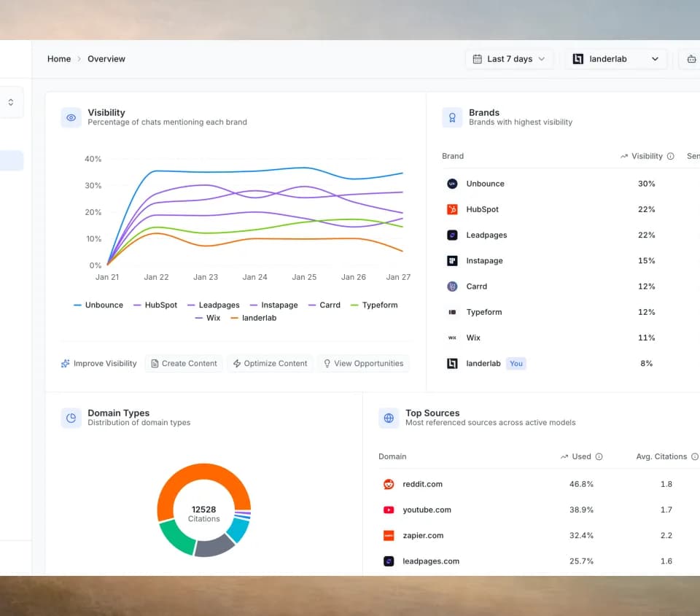Click the Carrd brand logo
Image resolution: width=700 pixels, height=616 pixels.
452,286
